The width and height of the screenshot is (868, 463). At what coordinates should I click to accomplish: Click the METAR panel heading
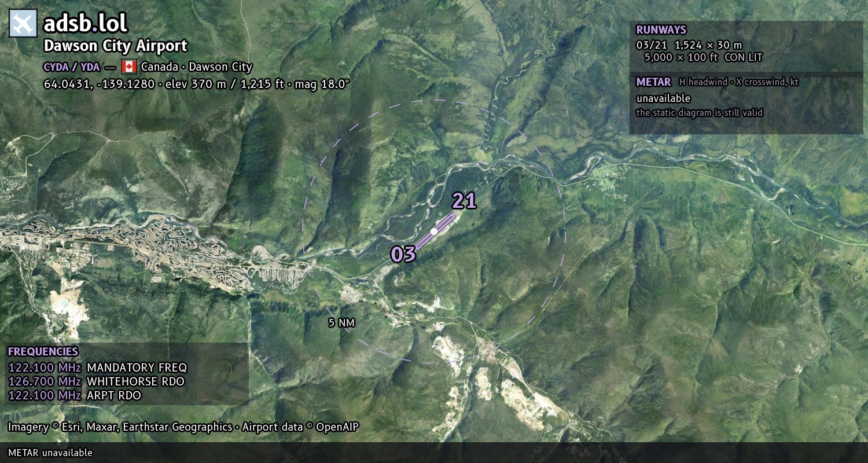point(653,82)
